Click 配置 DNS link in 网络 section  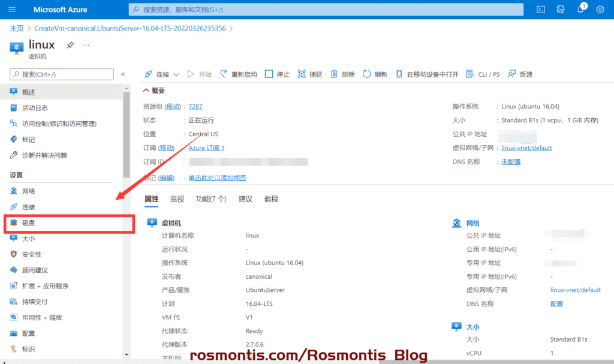556,304
